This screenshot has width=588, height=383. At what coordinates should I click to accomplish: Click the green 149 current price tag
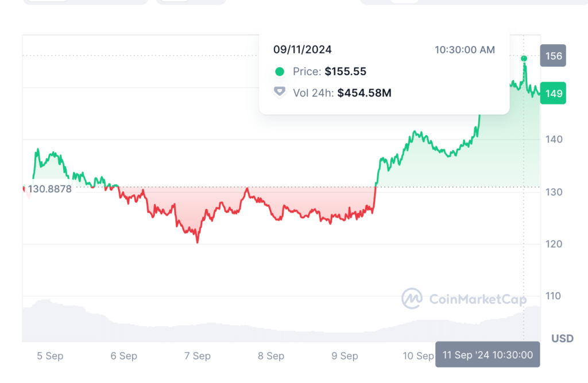coord(554,94)
